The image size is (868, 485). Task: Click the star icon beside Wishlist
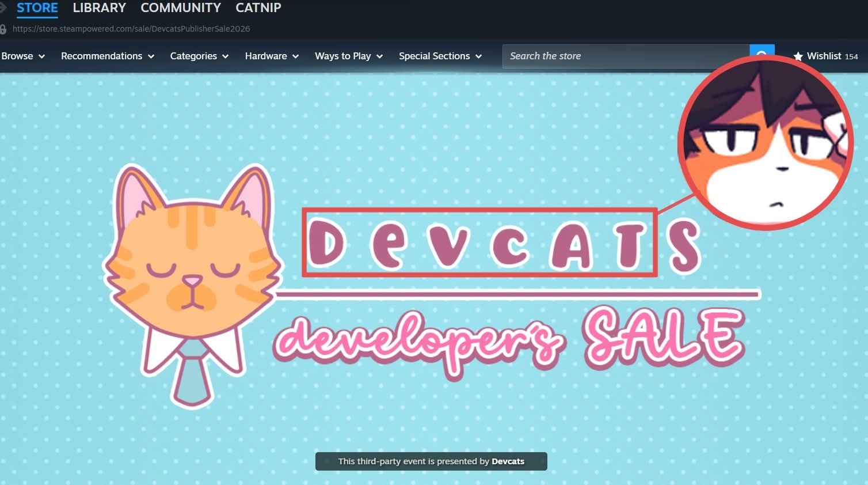[x=798, y=56]
